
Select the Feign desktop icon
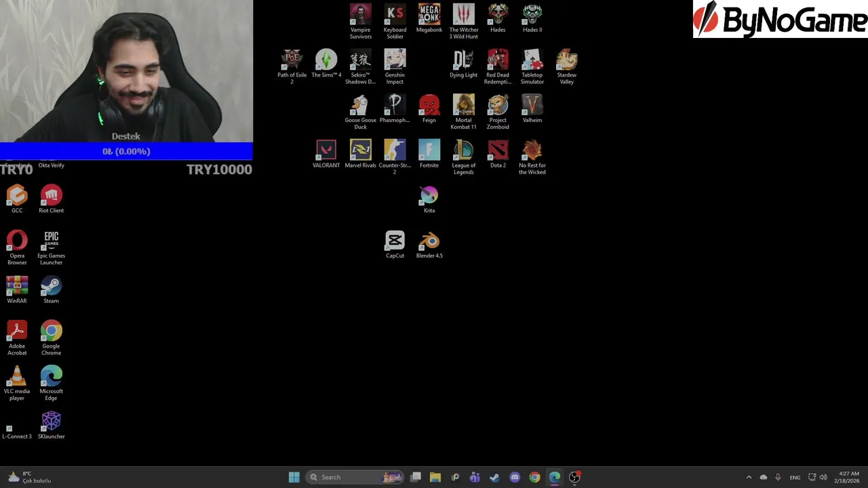click(x=429, y=108)
